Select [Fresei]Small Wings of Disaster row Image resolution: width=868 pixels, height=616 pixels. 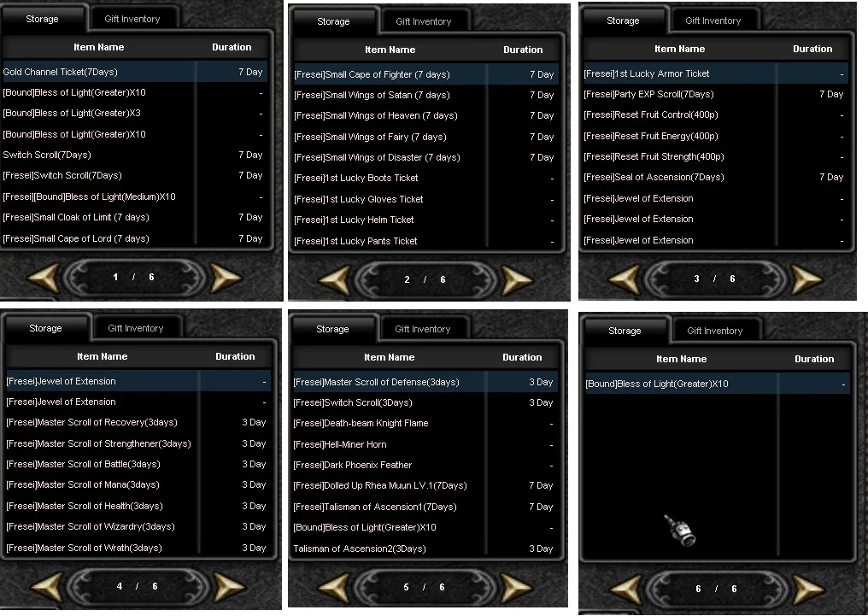pos(426,158)
